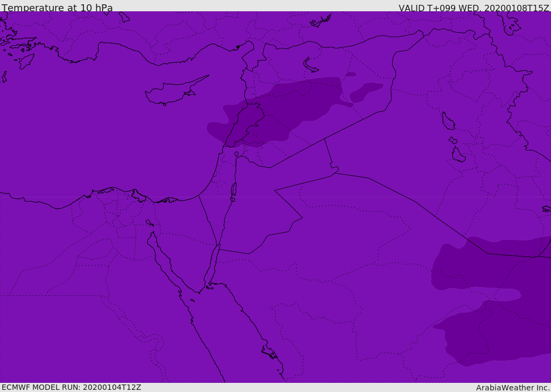
Task: Click the 'VALID T+099 WED. 20200108T15Z' label
Action: [x=474, y=8]
